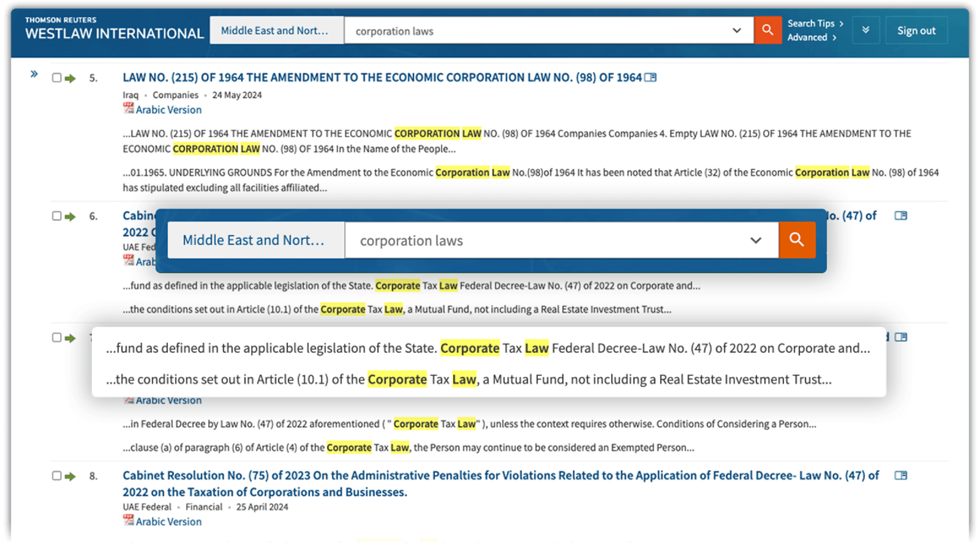Tick the checkbox for result 5
The image size is (980, 551).
pos(57,78)
